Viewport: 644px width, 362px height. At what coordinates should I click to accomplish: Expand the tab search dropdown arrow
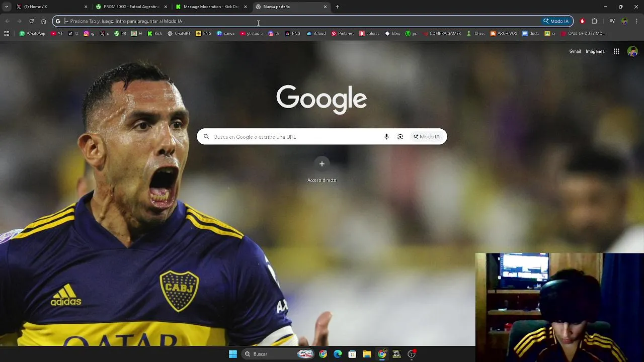(7, 7)
